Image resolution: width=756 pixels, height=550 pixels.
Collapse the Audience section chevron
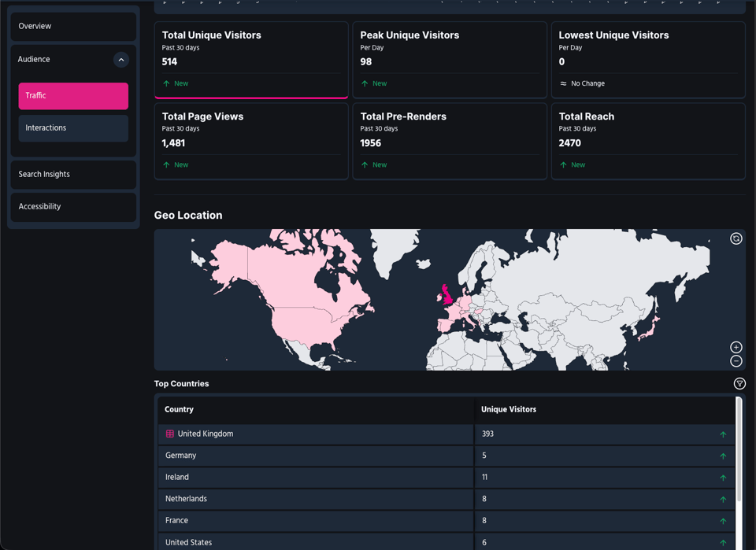(121, 60)
